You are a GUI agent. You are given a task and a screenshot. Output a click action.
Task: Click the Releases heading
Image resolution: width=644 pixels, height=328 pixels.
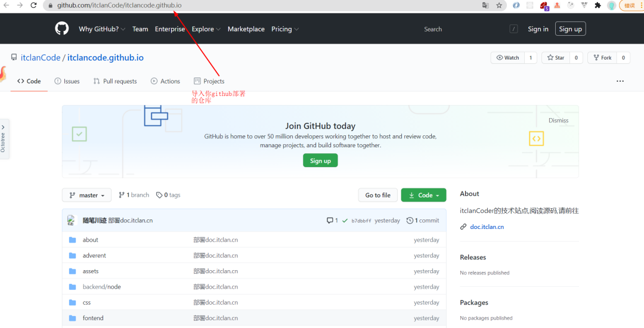(x=473, y=258)
